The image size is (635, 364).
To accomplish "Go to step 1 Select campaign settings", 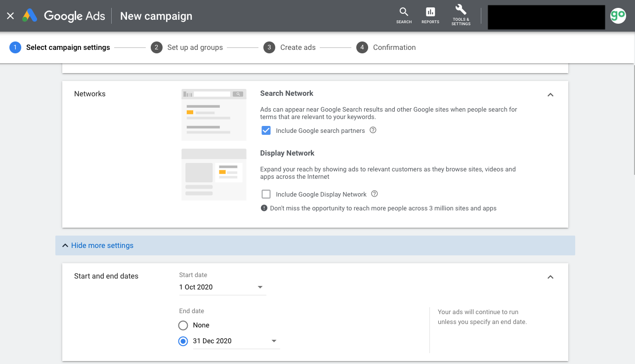I will (60, 47).
